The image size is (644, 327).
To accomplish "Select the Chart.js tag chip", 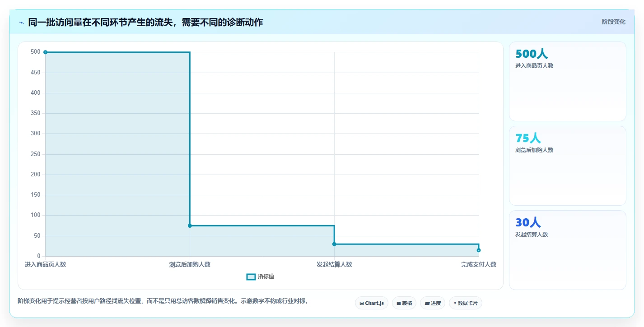I will [371, 303].
